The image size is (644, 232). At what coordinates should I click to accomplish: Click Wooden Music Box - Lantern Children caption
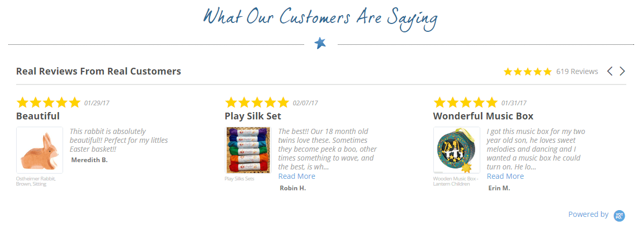[x=456, y=181]
